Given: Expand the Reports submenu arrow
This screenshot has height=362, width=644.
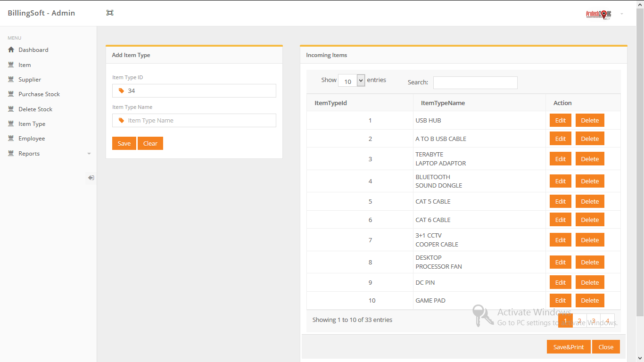Looking at the screenshot, I should coord(89,154).
